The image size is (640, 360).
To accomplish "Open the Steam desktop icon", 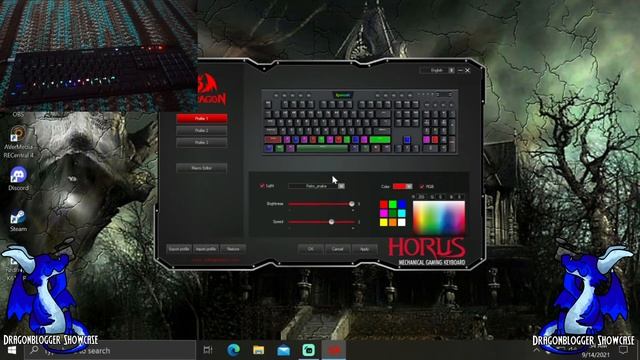I will (x=18, y=220).
